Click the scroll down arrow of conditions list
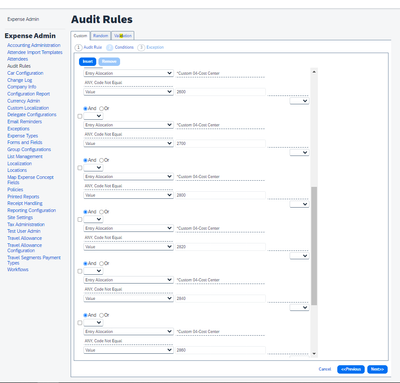Screen dimensions: 400x383 click(314, 354)
